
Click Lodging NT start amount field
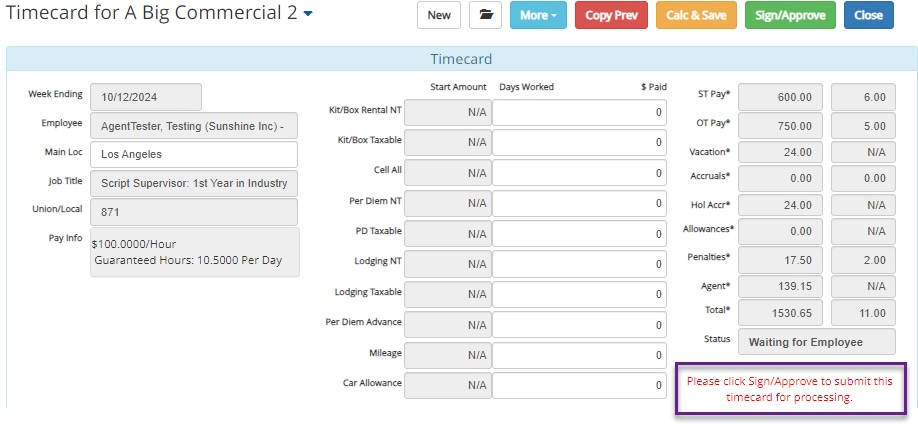point(448,264)
